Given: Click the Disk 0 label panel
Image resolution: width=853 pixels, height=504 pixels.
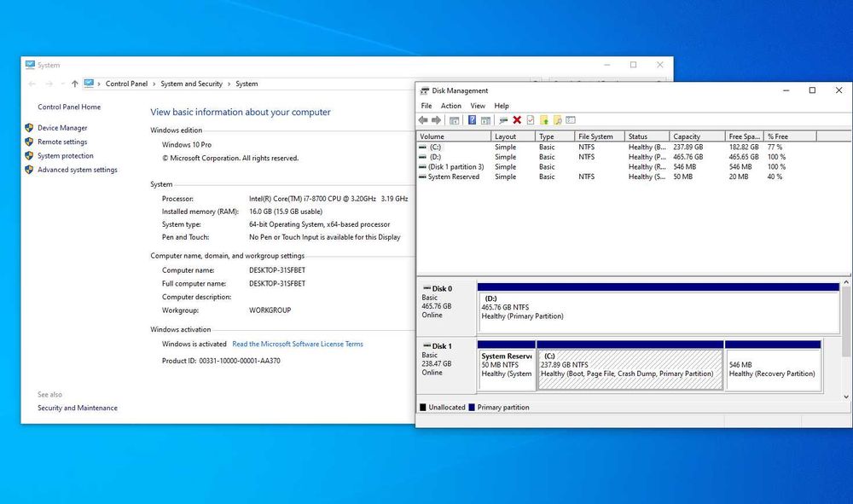Looking at the screenshot, I should [x=446, y=308].
